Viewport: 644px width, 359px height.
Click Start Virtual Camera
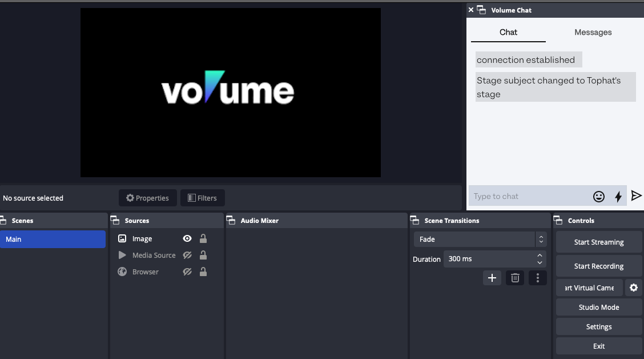tap(589, 288)
